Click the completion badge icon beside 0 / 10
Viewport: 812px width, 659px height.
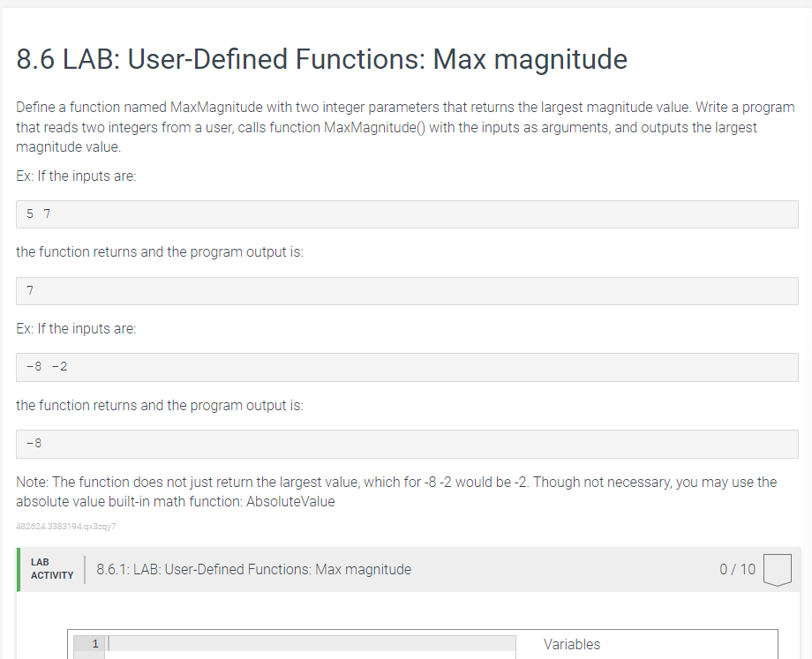778,570
